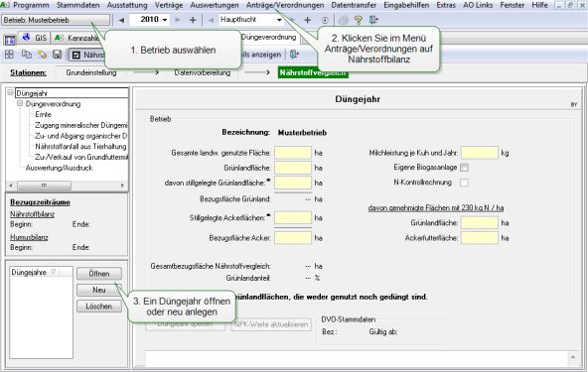The height and width of the screenshot is (372, 588).
Task: Open the Auswertungen menu
Action: coord(215,5)
